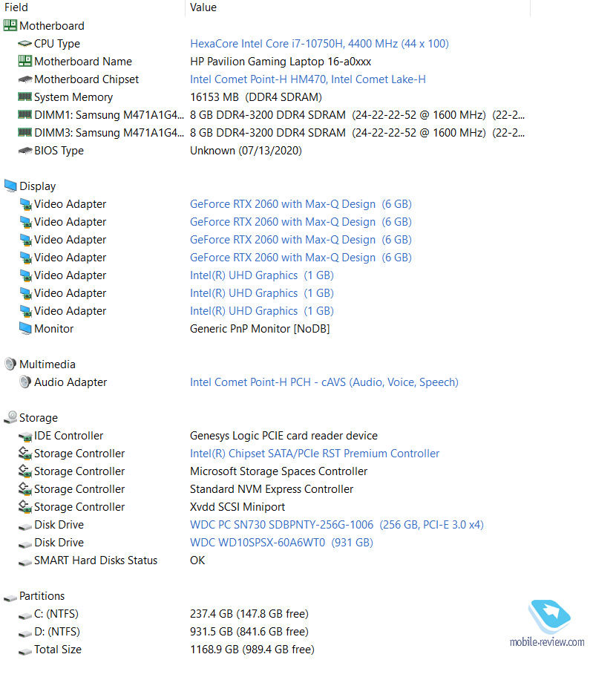Viewport: 616px width, 680px height.
Task: Select the Genesys Logic PCIE card reader device text
Action: click(x=284, y=436)
